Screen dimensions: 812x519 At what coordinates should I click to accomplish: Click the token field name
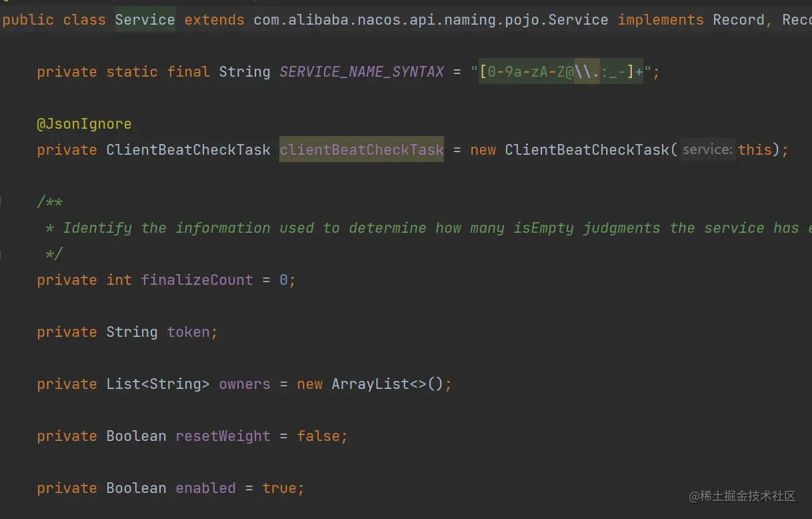point(189,332)
